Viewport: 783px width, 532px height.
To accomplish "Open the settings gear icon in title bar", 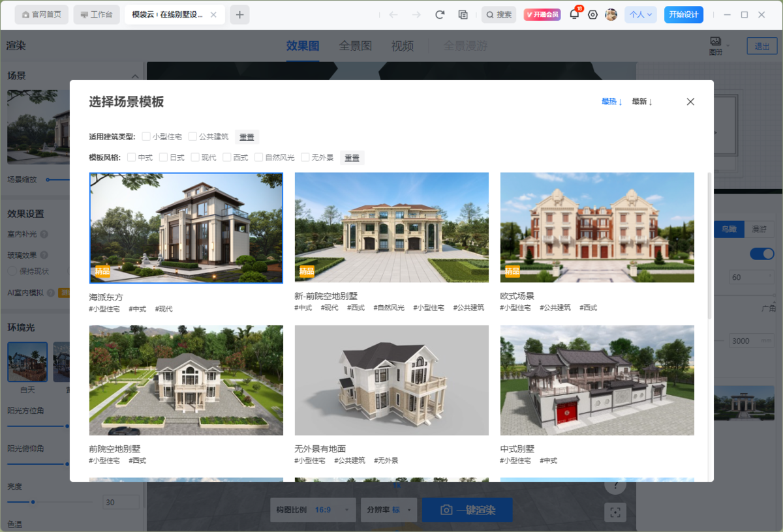I will (592, 14).
